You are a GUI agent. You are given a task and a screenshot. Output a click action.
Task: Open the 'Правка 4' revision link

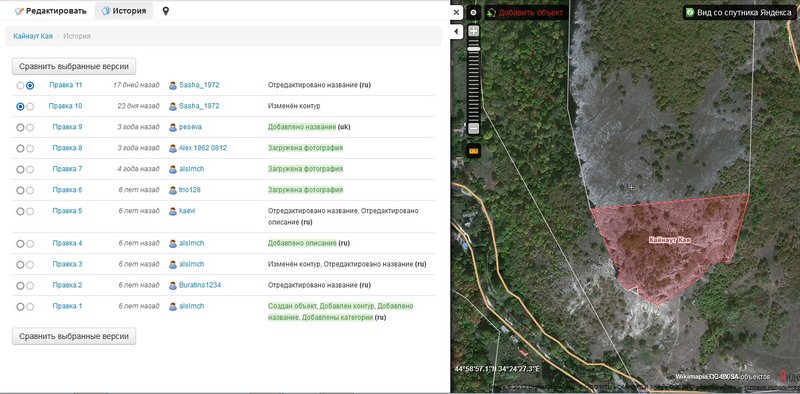pos(67,243)
